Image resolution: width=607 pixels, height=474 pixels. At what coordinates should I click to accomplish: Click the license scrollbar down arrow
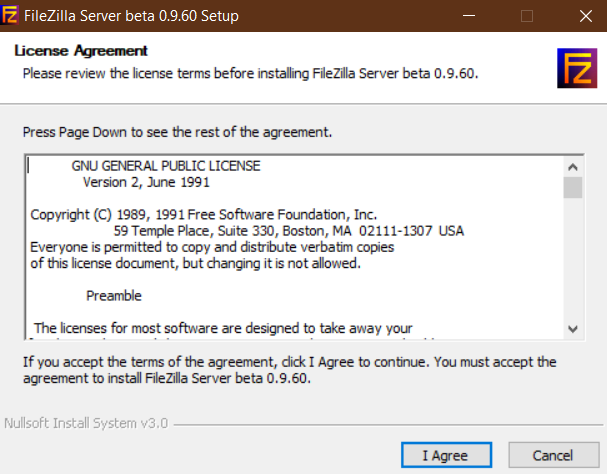pos(573,329)
